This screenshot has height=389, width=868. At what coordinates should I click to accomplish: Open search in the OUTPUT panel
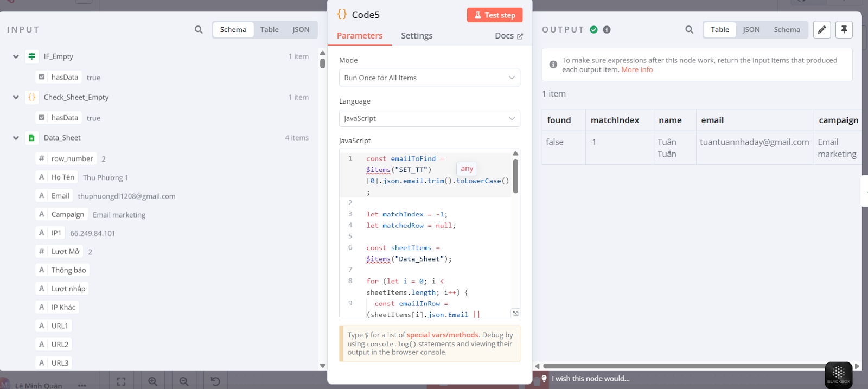click(x=689, y=30)
